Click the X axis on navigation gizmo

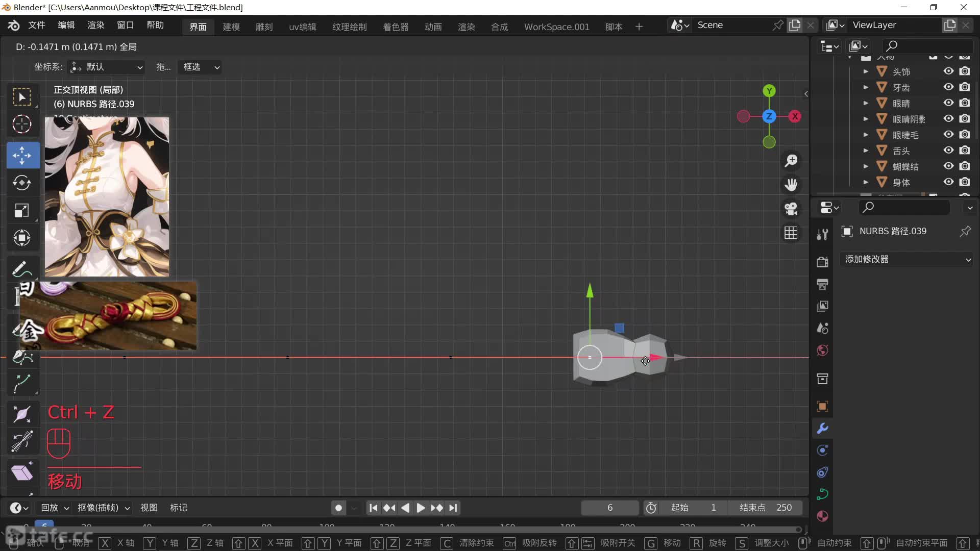pyautogui.click(x=795, y=116)
